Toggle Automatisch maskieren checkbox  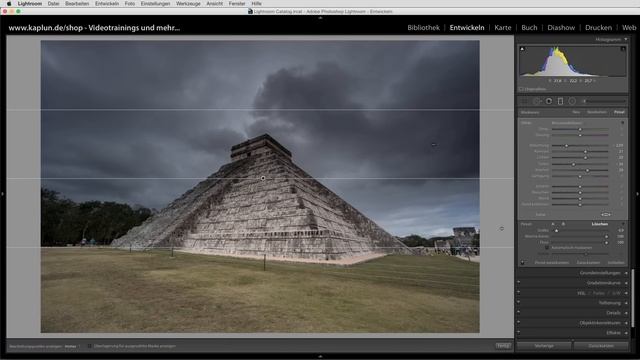[x=547, y=247]
